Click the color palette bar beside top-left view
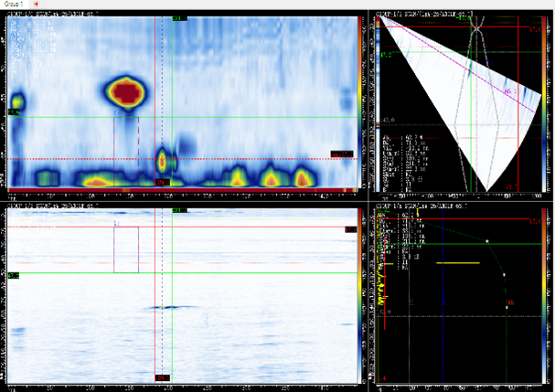Image resolution: width=555 pixels, height=392 pixels. pyautogui.click(x=359, y=102)
